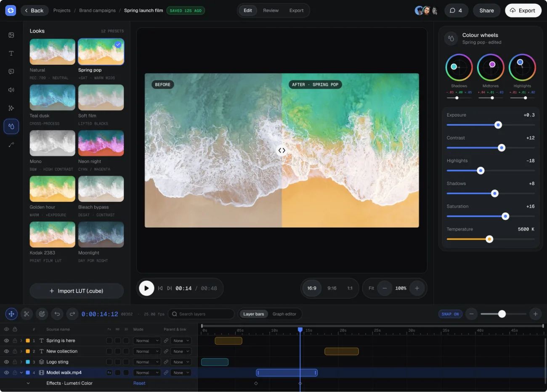The image size is (547, 392).
Task: Switch to Graph editor view
Action: point(284,314)
